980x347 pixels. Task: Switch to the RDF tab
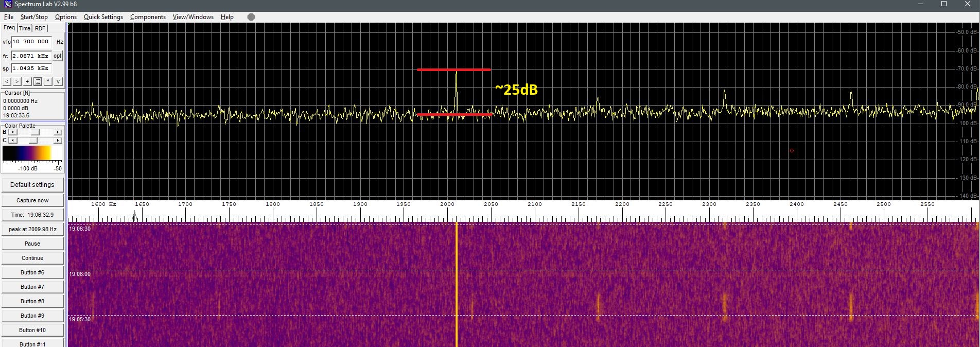[40, 28]
